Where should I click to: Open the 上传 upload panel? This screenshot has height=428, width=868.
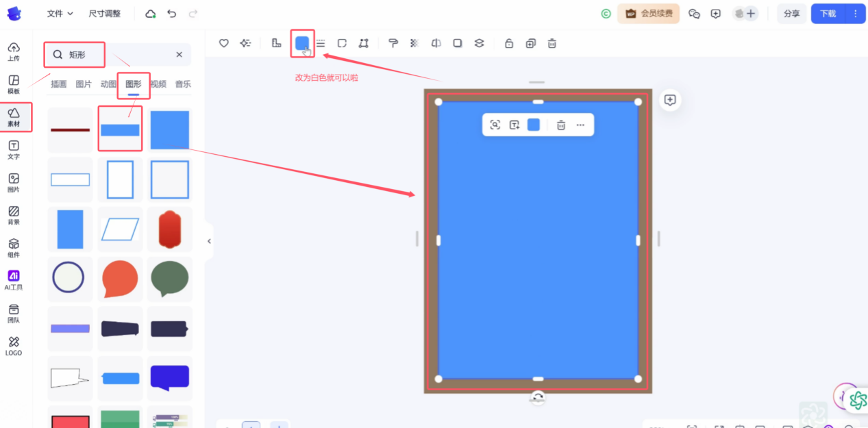tap(14, 51)
